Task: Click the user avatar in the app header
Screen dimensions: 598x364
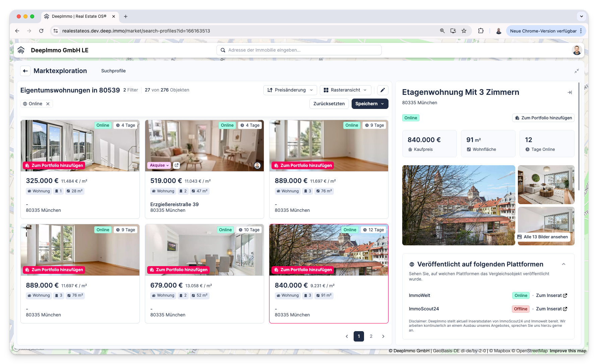Action: 577,50
